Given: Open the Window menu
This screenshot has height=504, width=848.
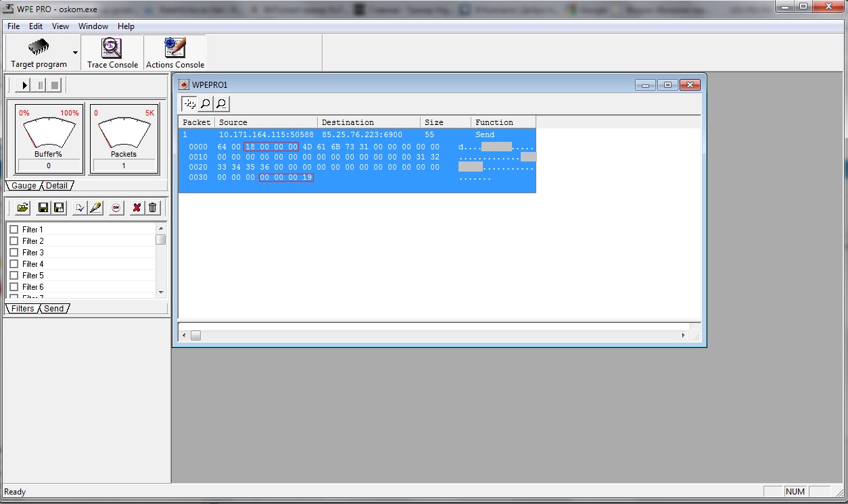Looking at the screenshot, I should (x=93, y=26).
